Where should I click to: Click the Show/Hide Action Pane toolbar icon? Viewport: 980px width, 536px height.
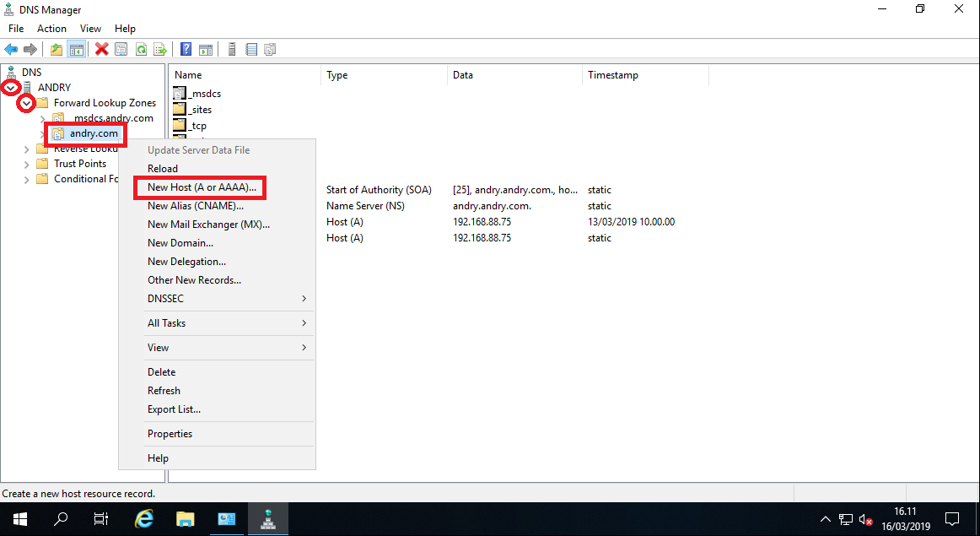click(206, 48)
